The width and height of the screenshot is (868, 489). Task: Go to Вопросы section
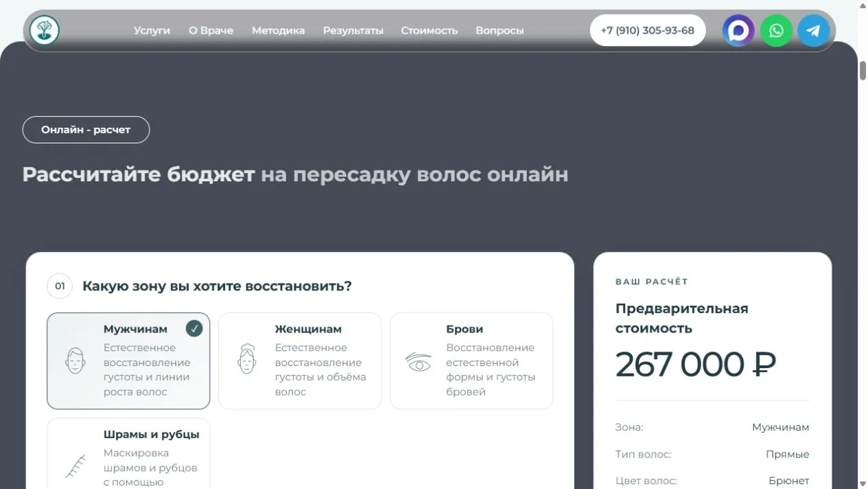[x=500, y=30]
